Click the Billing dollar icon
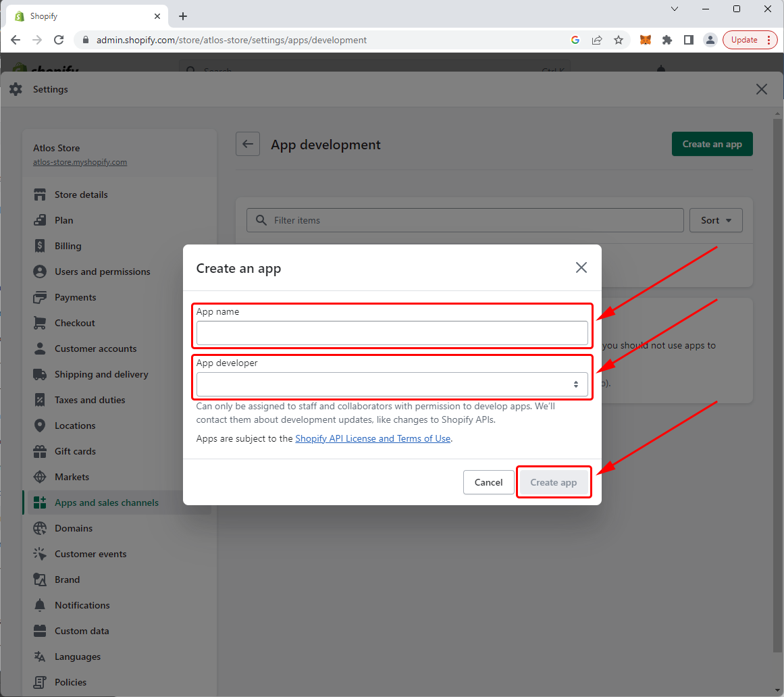 click(40, 246)
